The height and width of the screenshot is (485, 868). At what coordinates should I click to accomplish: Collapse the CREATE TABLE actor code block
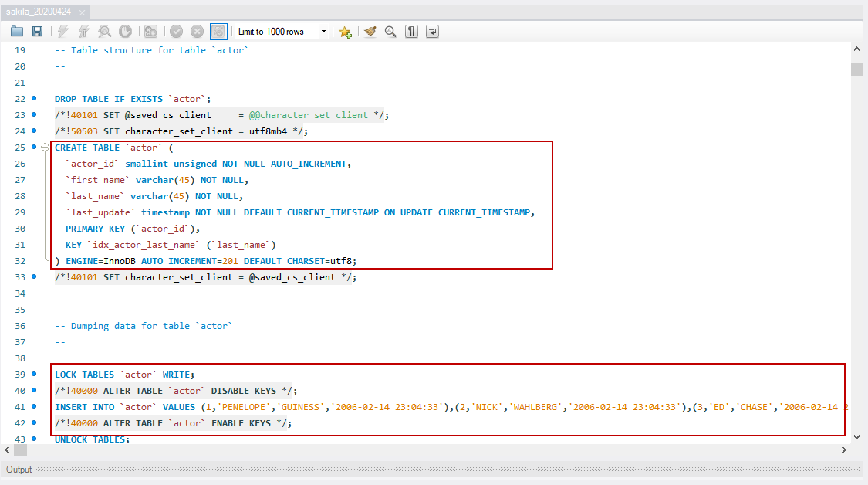(x=46, y=147)
